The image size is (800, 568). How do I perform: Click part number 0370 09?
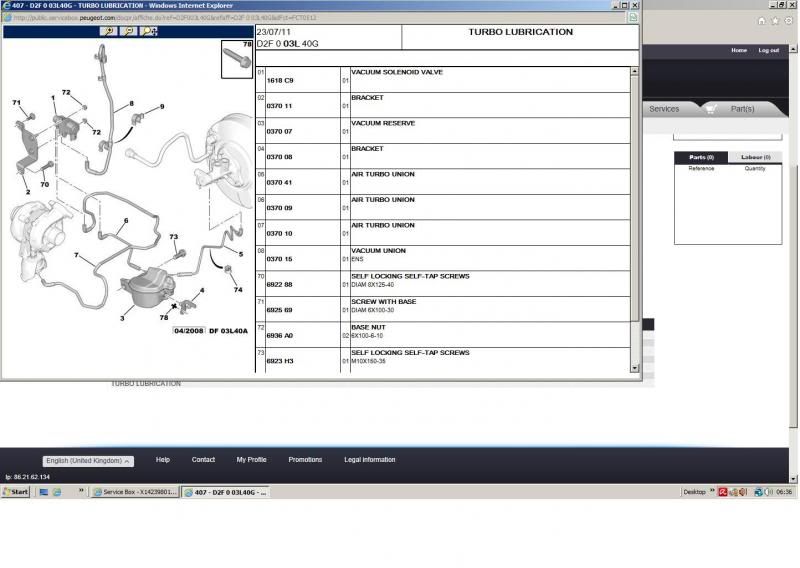coord(279,208)
